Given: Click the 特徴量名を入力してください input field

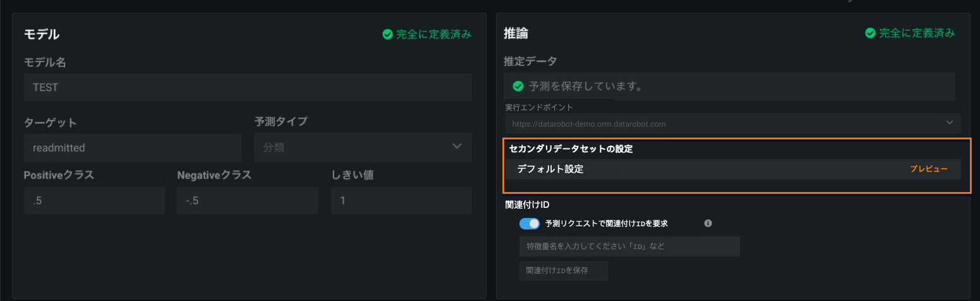Looking at the screenshot, I should pos(629,246).
